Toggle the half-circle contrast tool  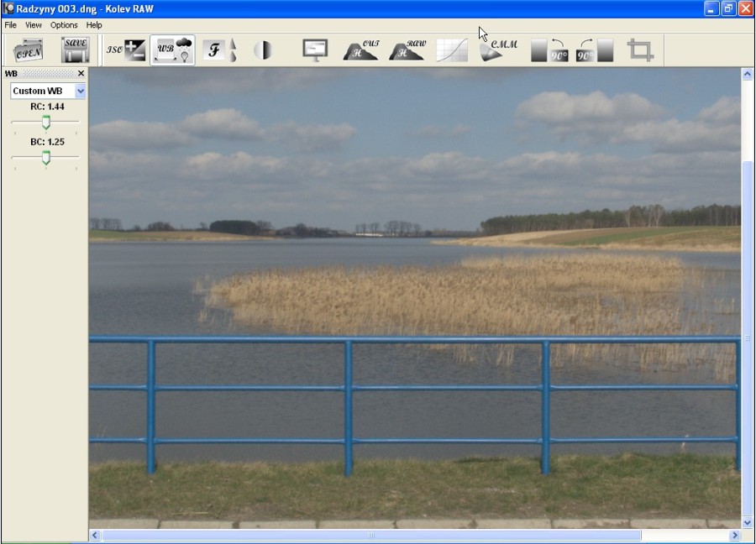point(263,50)
